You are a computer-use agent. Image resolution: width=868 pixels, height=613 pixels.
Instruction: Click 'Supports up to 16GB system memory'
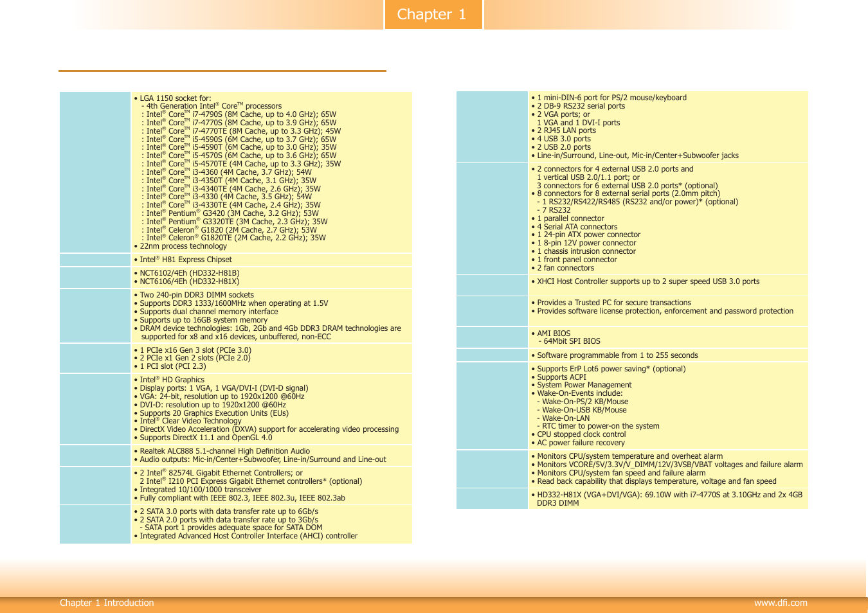click(201, 320)
